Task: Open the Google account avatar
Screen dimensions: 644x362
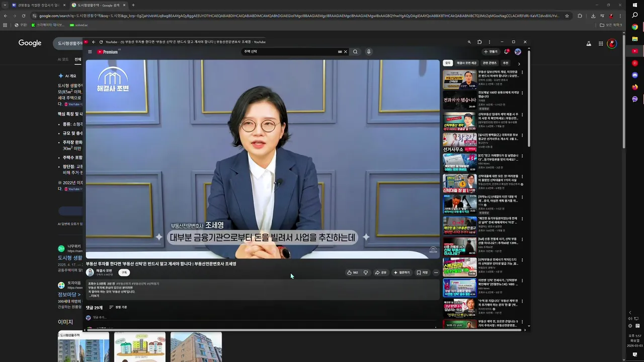Action: click(612, 44)
